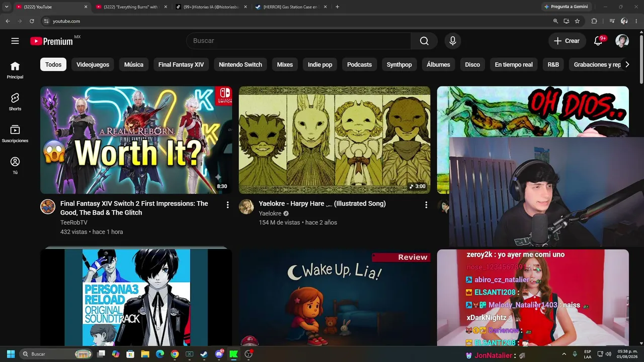Reload the current page
Viewport: 644px width, 362px height.
(32, 21)
